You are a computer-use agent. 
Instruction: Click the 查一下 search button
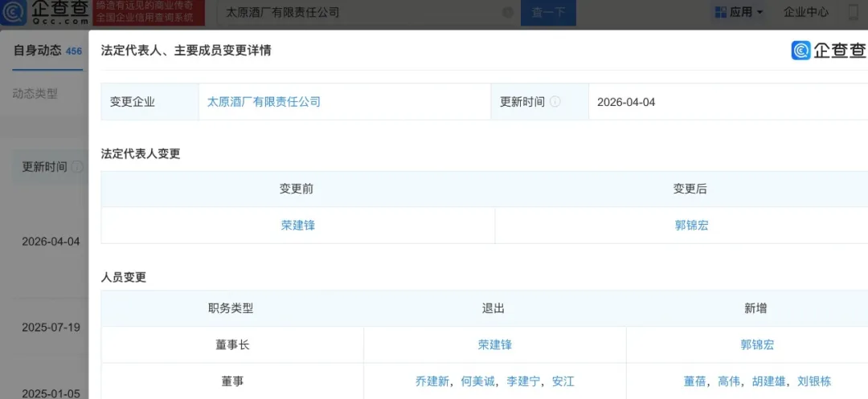click(548, 12)
